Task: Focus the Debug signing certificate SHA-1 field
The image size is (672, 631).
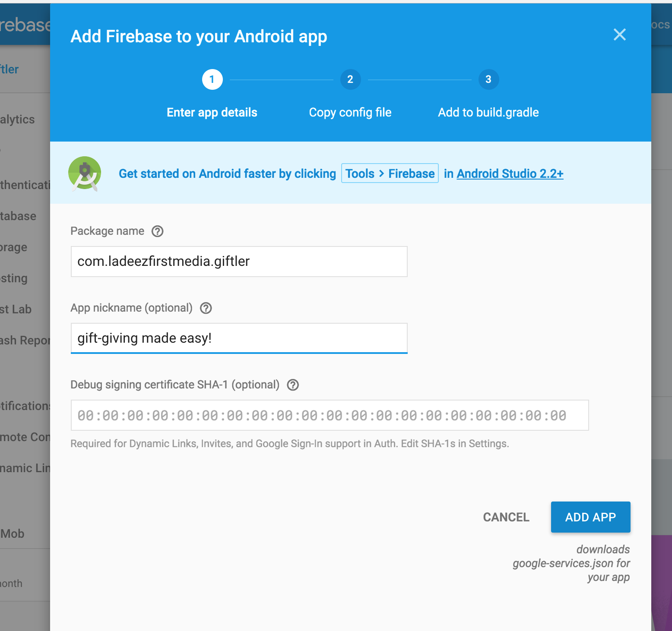Action: (x=330, y=415)
